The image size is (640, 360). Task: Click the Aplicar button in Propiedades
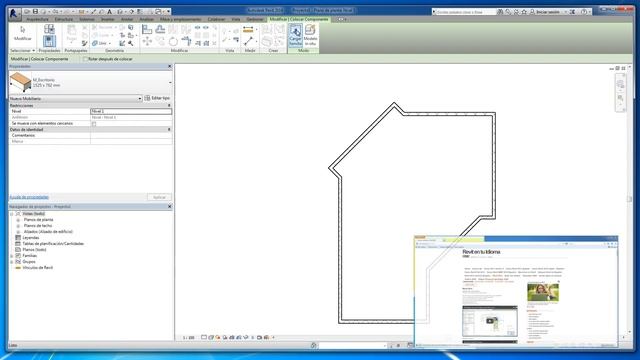tap(159, 197)
